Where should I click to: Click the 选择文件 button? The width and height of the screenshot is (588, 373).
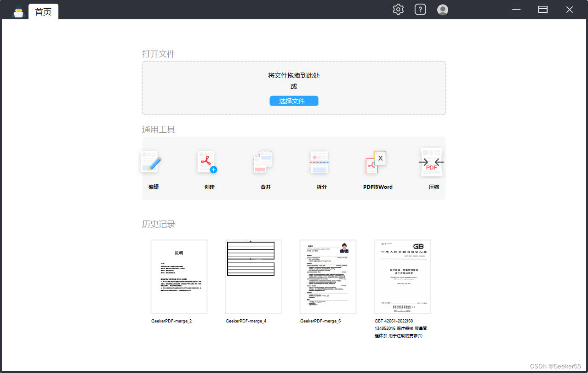click(x=294, y=101)
